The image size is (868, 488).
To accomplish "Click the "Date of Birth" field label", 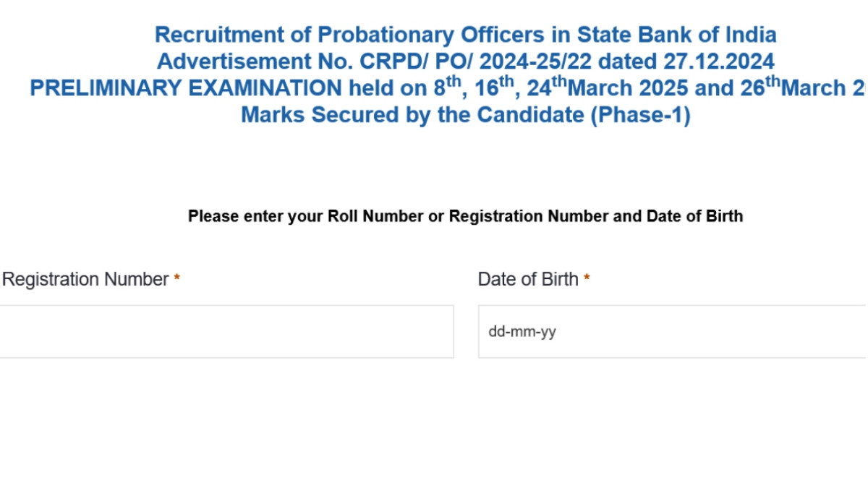I will click(x=528, y=279).
